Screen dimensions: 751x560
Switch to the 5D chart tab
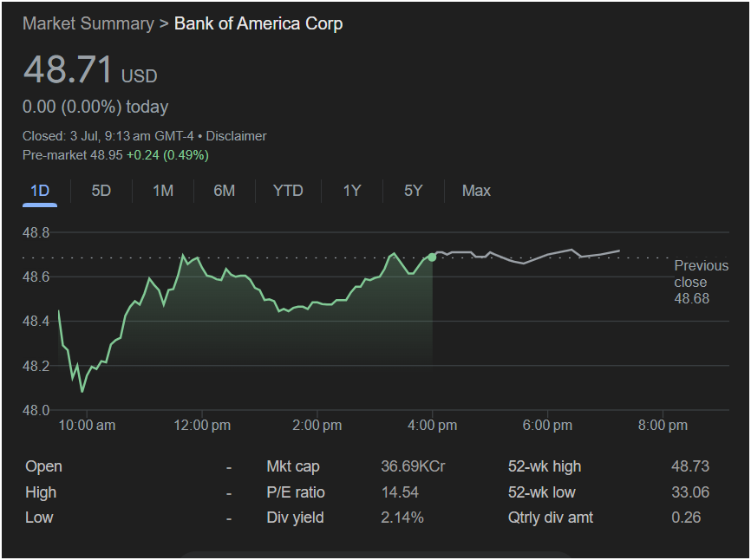tap(101, 191)
